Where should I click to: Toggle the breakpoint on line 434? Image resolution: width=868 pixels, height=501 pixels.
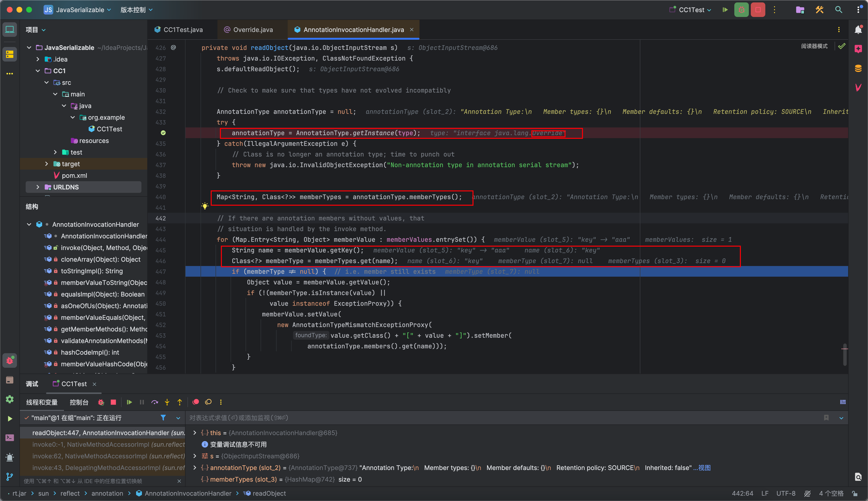(x=163, y=133)
